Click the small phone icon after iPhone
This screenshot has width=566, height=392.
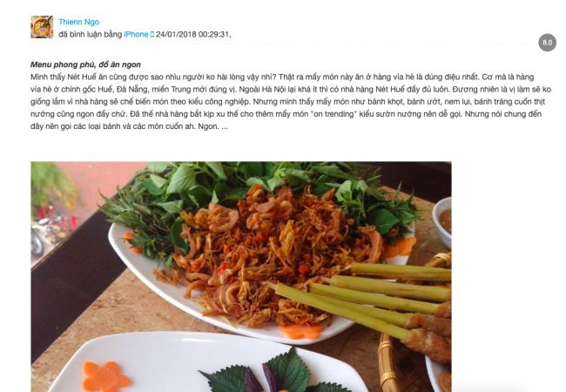pyautogui.click(x=152, y=34)
